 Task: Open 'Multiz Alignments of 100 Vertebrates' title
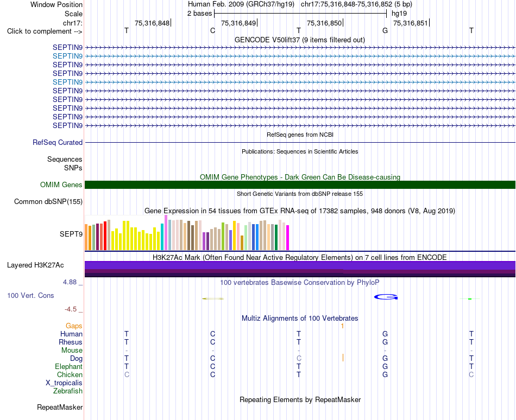click(300, 318)
